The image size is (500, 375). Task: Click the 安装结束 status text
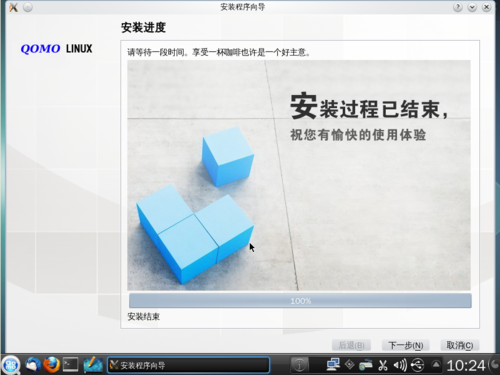click(144, 316)
